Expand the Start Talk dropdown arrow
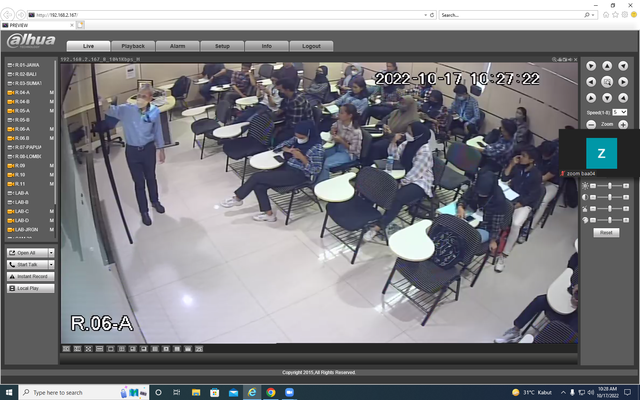640x400 pixels. [x=51, y=264]
